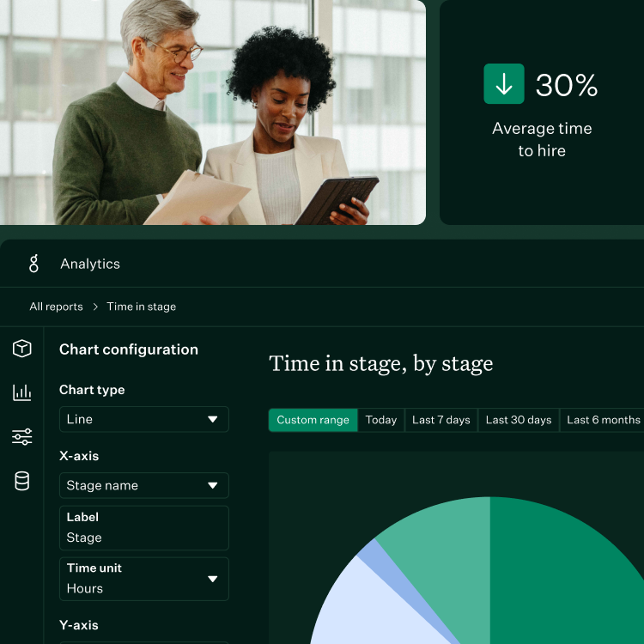Go back to All reports breadcrumb
This screenshot has height=644, width=644.
click(56, 307)
